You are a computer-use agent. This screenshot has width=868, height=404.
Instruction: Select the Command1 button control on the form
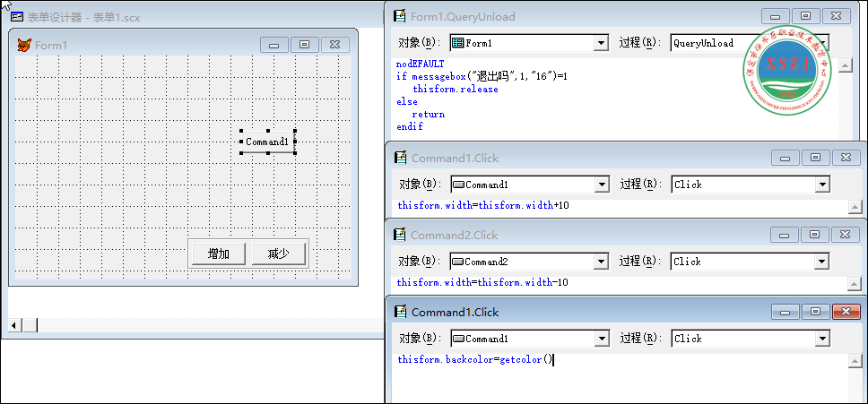coord(268,142)
